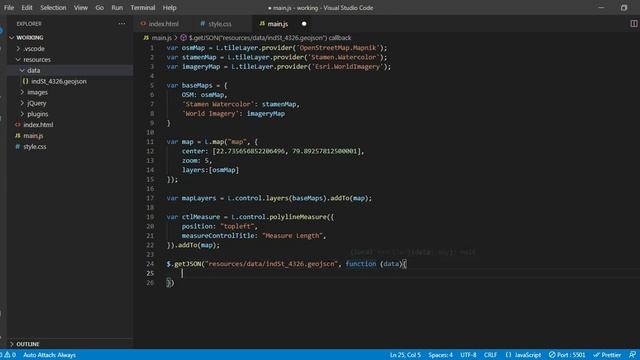Toggle Auto Attach: Always in status bar

(49, 355)
